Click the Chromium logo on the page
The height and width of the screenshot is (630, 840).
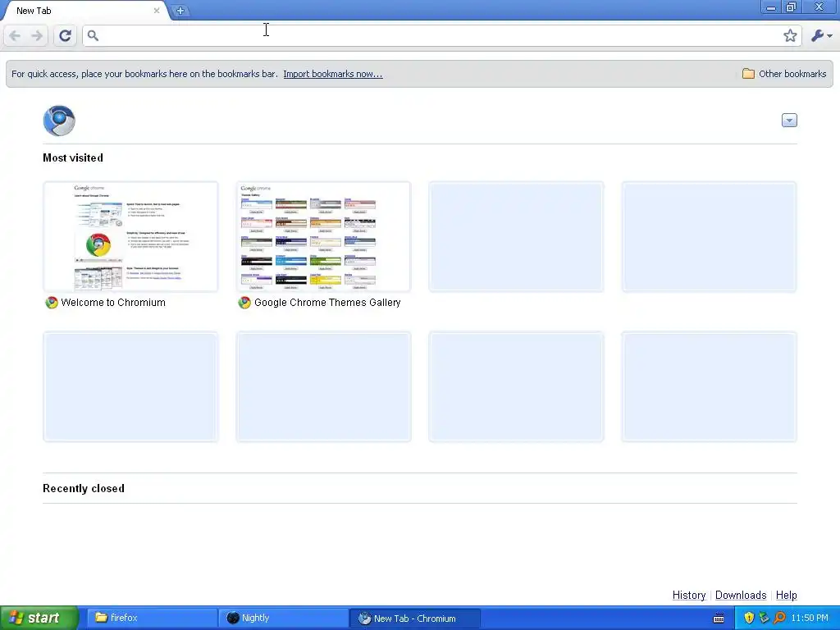[59, 121]
